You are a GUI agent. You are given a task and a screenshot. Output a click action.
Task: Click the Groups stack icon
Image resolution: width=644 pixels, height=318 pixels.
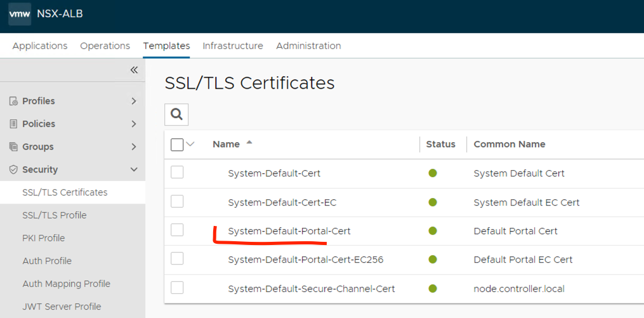click(x=13, y=147)
